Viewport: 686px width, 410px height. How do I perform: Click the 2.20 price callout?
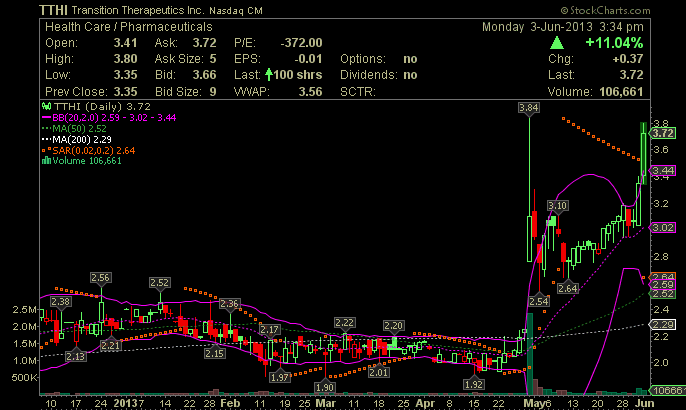point(393,326)
